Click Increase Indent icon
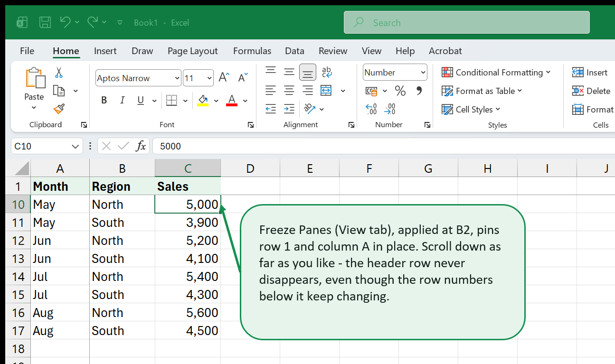Viewport: 615px width, 364px height. click(289, 109)
